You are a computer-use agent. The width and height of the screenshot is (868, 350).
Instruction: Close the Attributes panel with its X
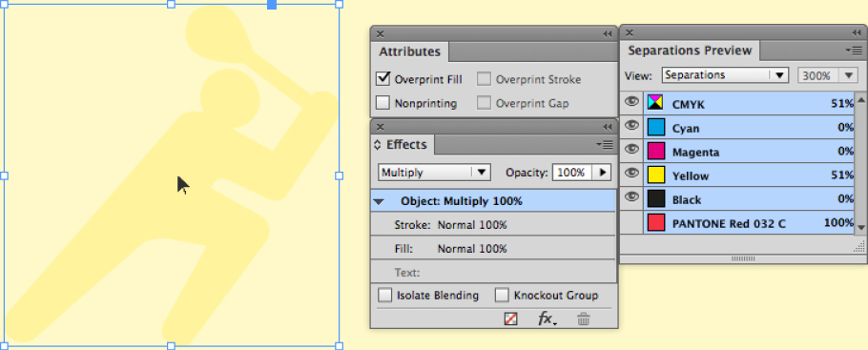381,33
